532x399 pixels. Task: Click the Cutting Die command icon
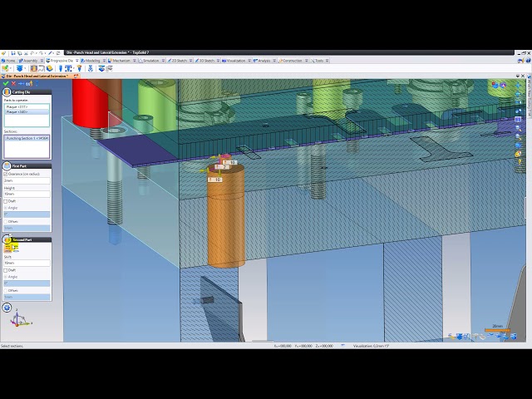(x=7, y=92)
